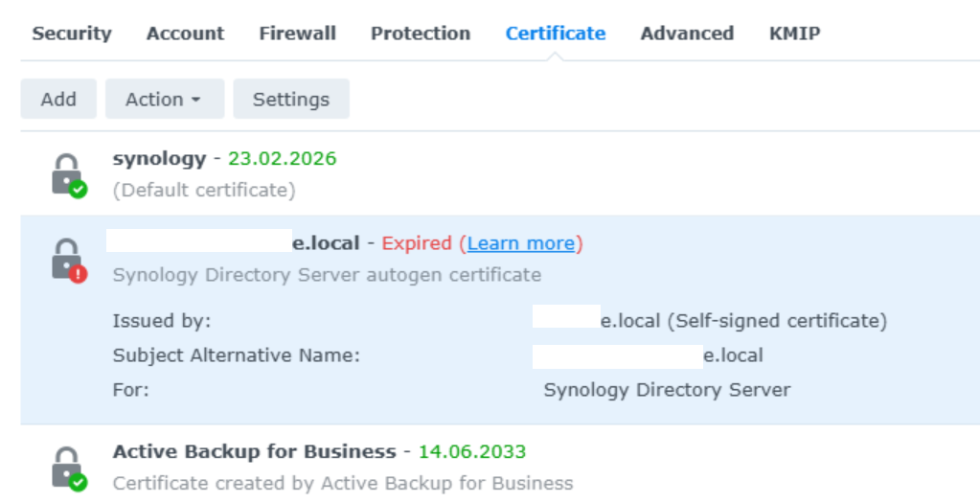Click the red Expired status text

pos(416,243)
